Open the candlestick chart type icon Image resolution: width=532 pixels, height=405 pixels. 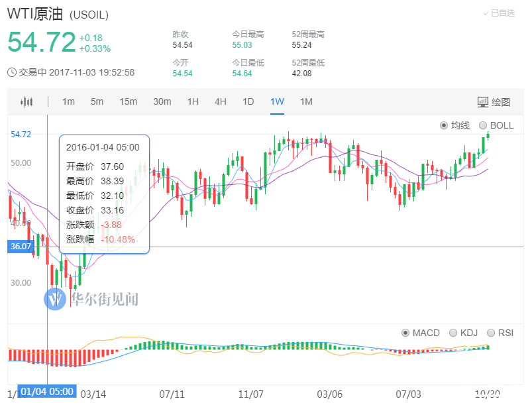[27, 101]
